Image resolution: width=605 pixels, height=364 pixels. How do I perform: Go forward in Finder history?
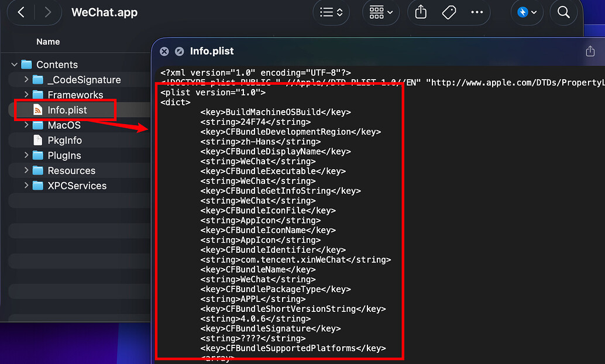click(48, 12)
